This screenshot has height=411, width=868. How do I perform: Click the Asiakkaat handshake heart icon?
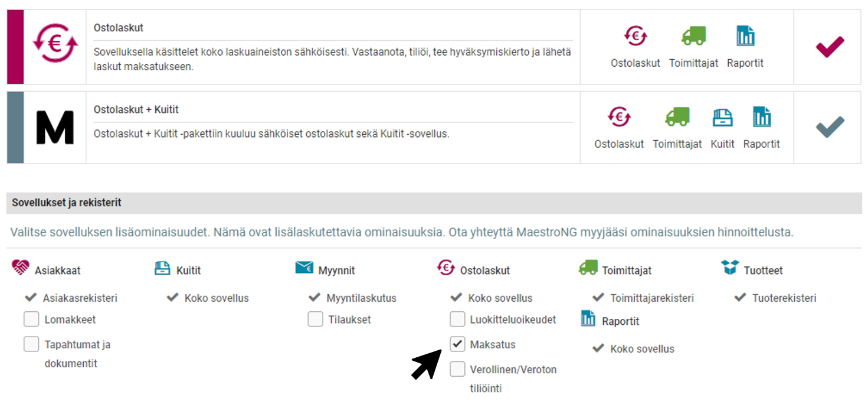pos(20,268)
